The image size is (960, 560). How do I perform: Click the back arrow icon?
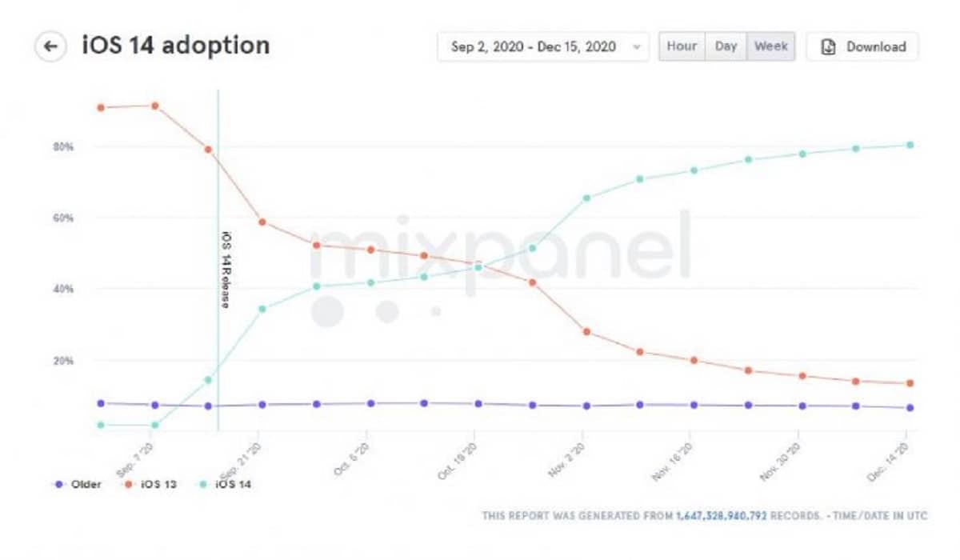pyautogui.click(x=50, y=46)
